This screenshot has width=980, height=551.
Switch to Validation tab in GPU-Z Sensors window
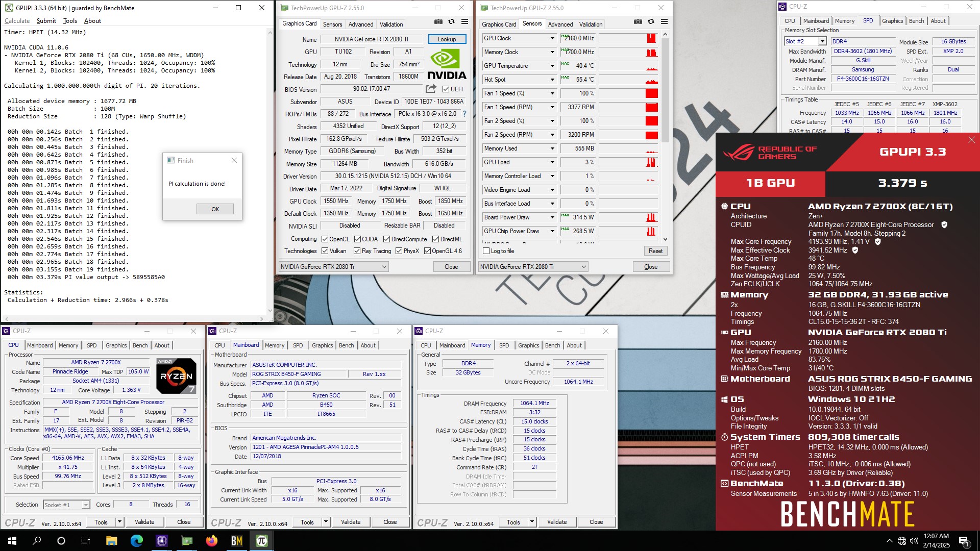(x=591, y=24)
